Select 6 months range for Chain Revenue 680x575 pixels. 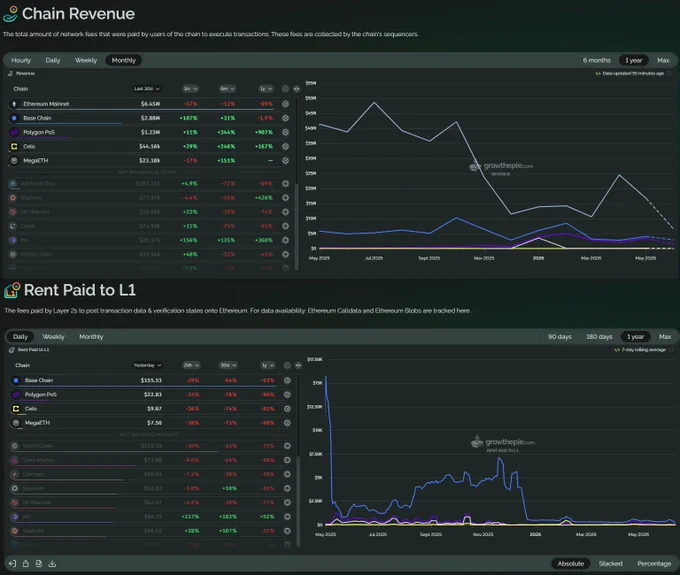[x=596, y=60]
